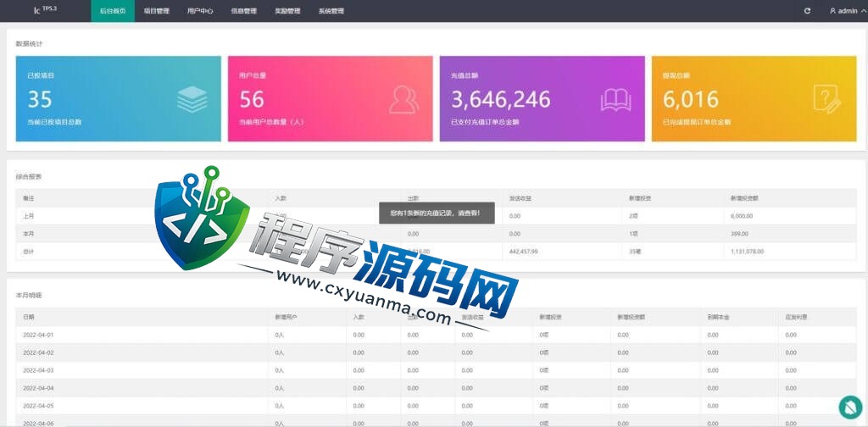Image resolution: width=868 pixels, height=427 pixels.
Task: Select the 6,000.00 cell in the summary table
Action: (742, 216)
